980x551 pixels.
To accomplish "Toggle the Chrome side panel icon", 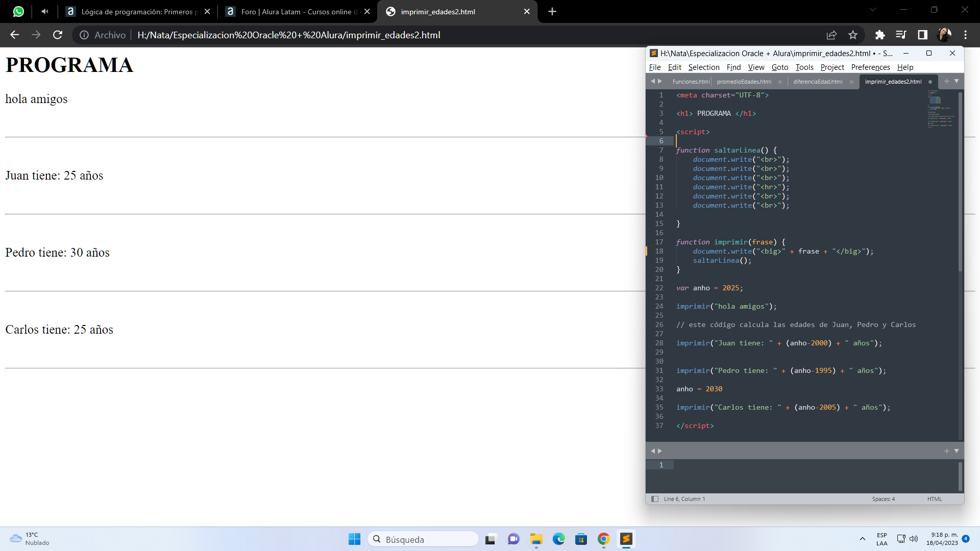I will (x=922, y=35).
